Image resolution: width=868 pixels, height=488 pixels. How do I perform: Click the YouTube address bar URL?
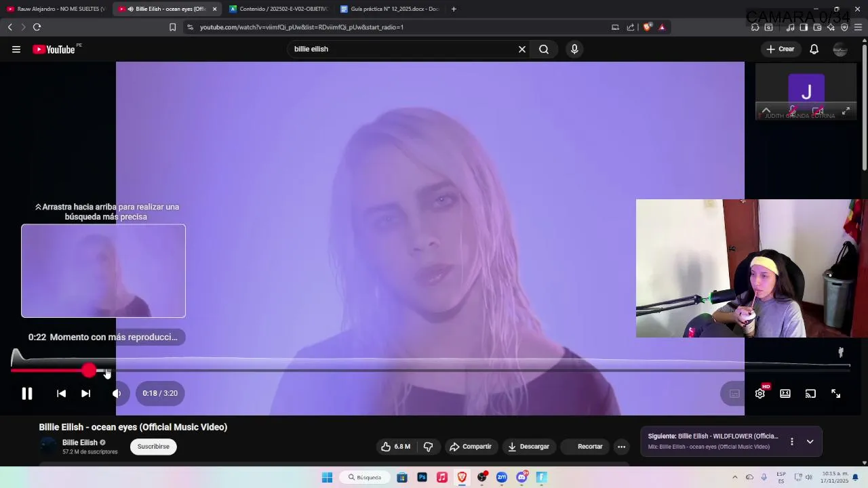(x=302, y=27)
